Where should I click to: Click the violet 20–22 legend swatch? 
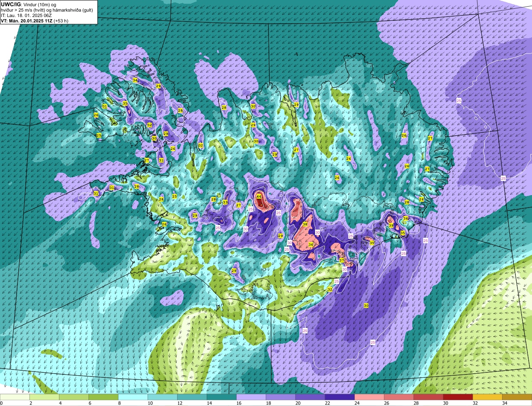point(310,397)
